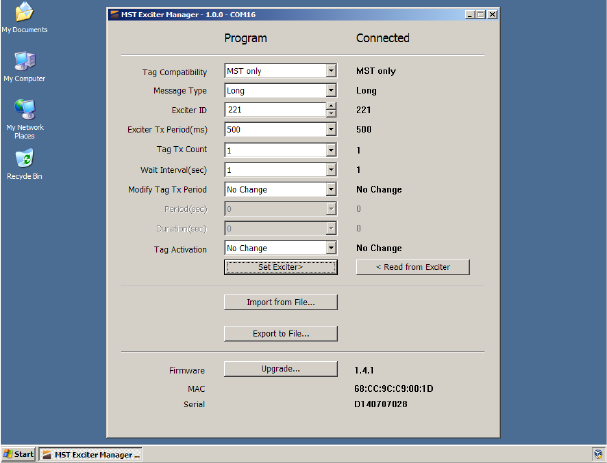607x463 pixels.
Task: Open the Start menu
Action: [x=18, y=454]
